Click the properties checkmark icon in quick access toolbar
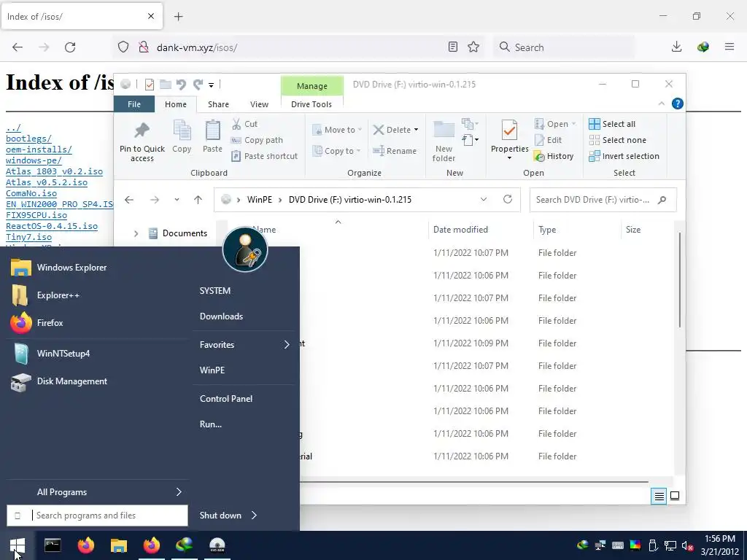This screenshot has width=747, height=560. [x=149, y=85]
